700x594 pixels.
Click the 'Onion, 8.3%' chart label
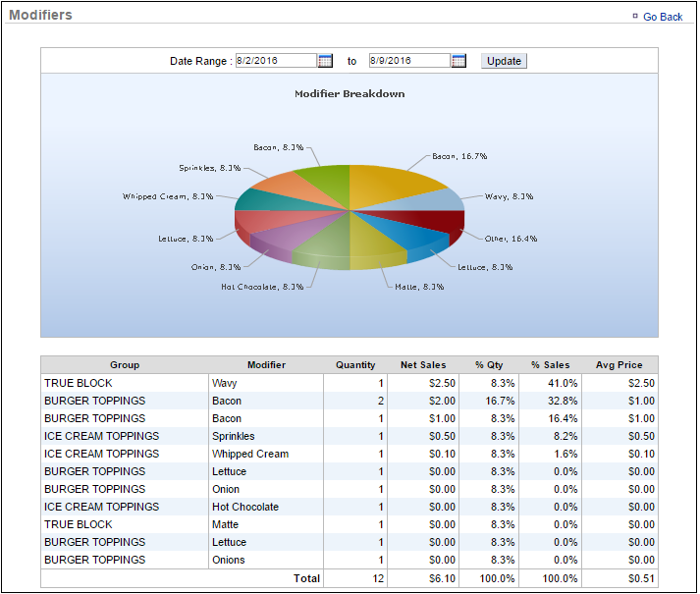point(216,267)
